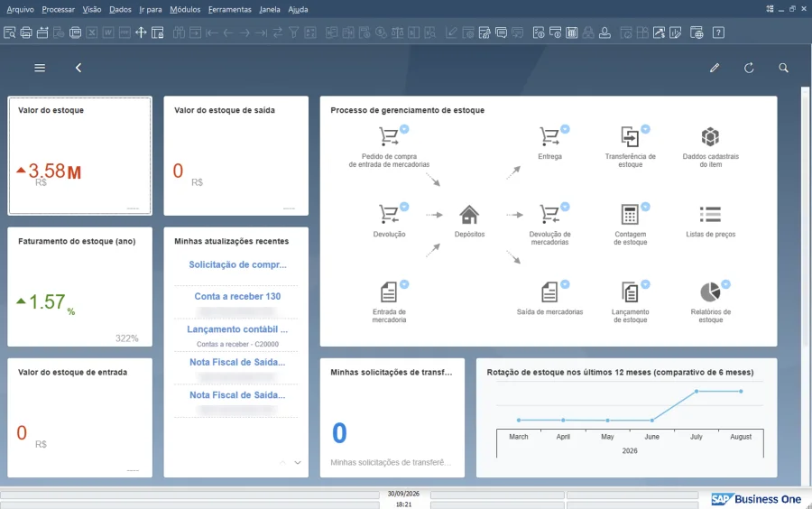Open Print Preview from the toolbar

coord(9,32)
